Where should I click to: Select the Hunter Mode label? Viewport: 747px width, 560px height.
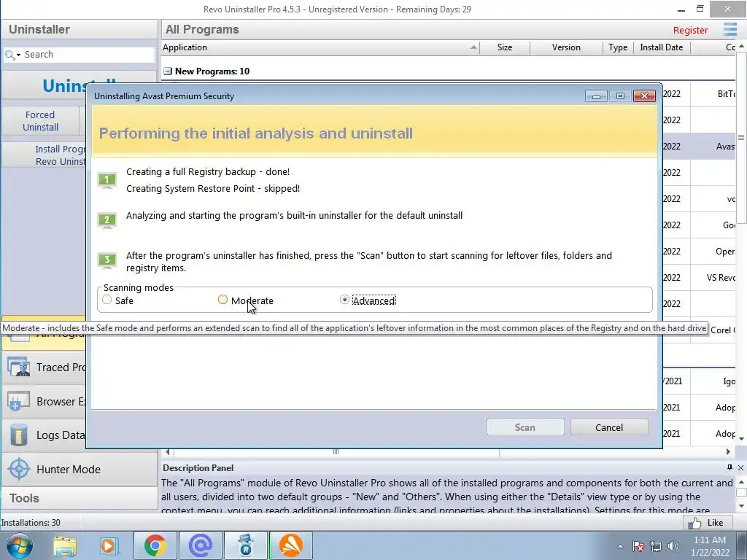pos(69,470)
